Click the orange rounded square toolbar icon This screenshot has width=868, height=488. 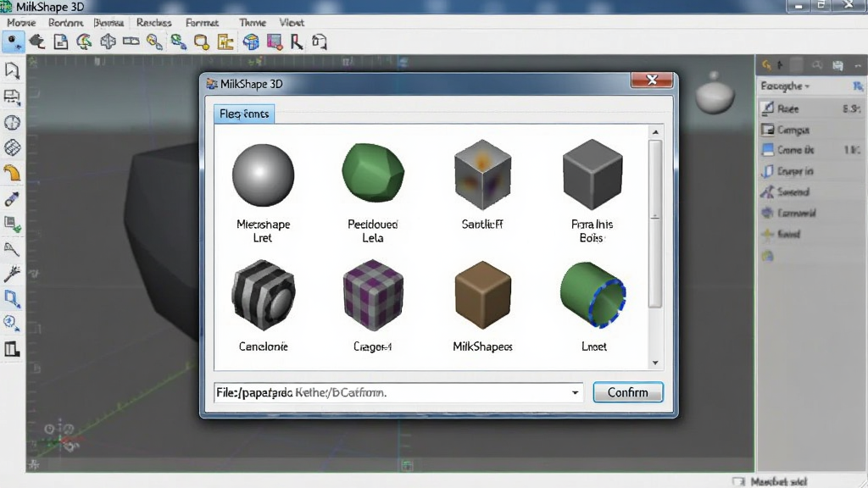pos(202,42)
